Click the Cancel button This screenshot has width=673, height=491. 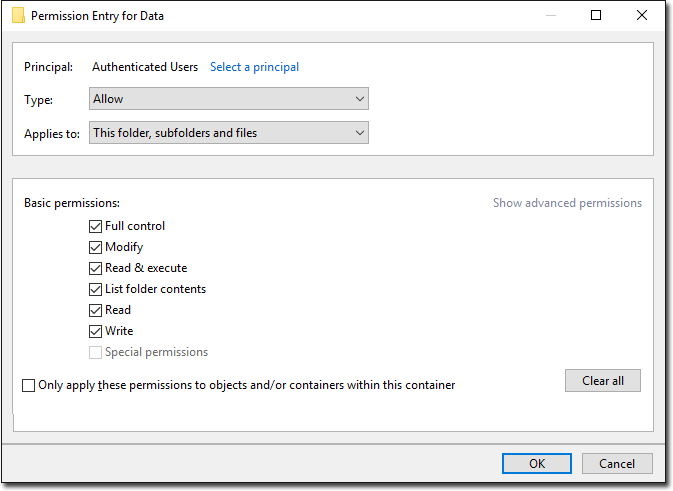tap(617, 464)
